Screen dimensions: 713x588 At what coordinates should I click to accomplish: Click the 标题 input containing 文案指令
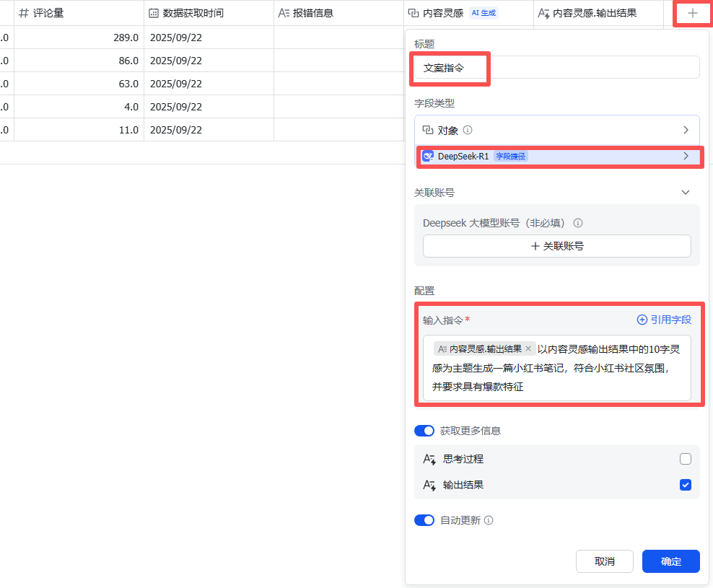pos(556,67)
